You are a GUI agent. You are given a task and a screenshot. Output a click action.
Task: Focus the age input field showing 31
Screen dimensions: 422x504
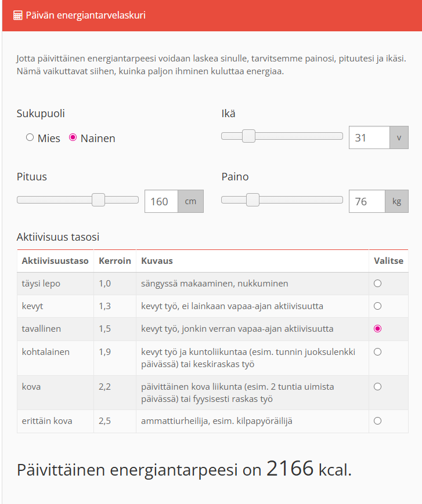pyautogui.click(x=369, y=138)
